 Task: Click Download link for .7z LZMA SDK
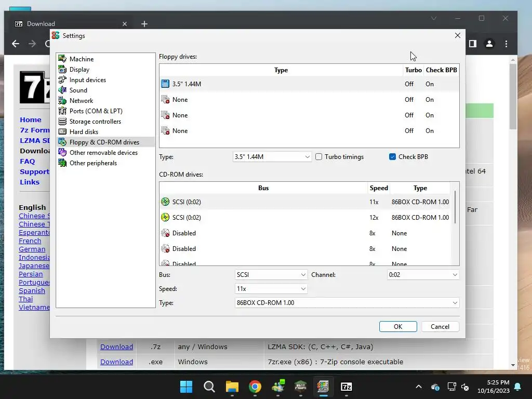(x=116, y=347)
